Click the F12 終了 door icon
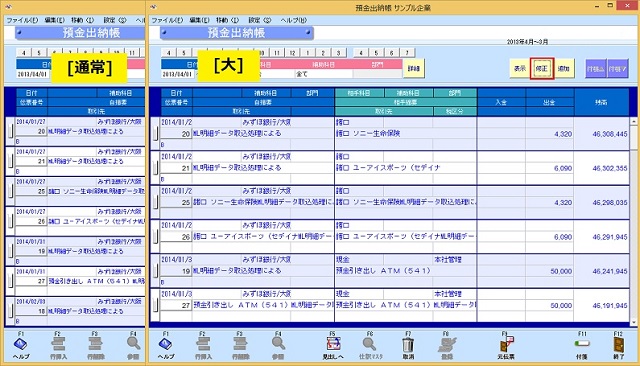This screenshot has width=640, height=366. pyautogui.click(x=618, y=345)
